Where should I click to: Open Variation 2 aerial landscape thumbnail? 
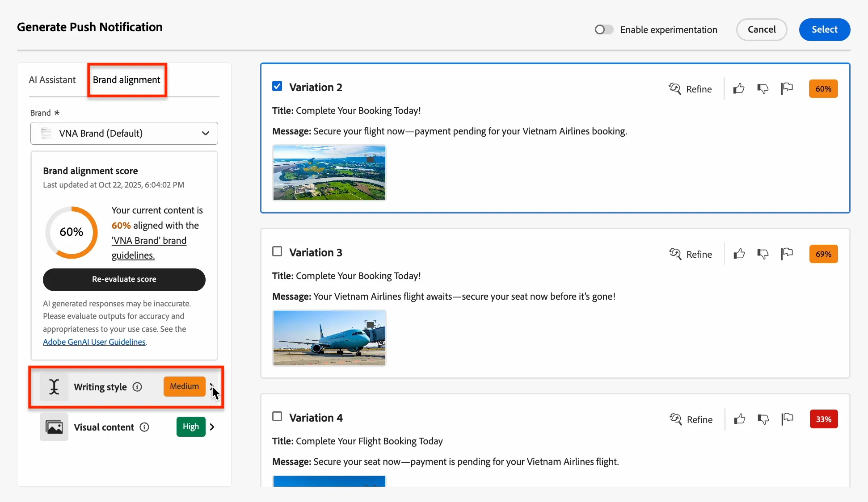[x=329, y=172]
